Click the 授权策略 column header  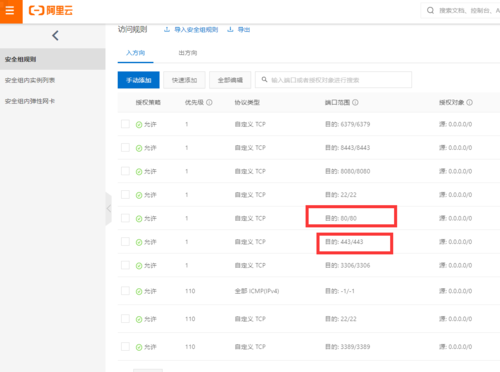(x=148, y=102)
